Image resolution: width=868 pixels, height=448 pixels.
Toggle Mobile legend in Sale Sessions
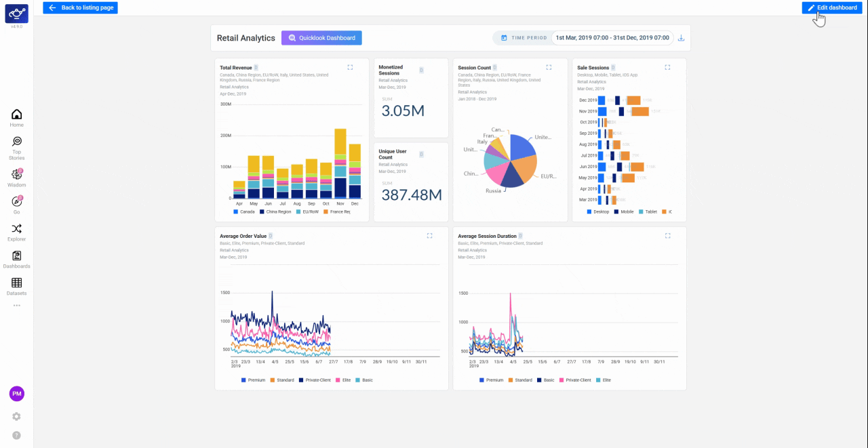coord(624,211)
